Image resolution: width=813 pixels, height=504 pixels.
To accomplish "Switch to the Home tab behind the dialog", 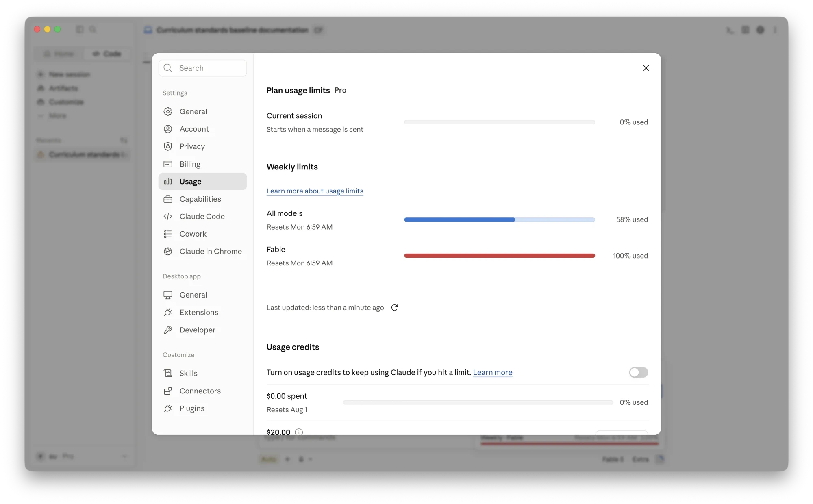I will pos(59,54).
